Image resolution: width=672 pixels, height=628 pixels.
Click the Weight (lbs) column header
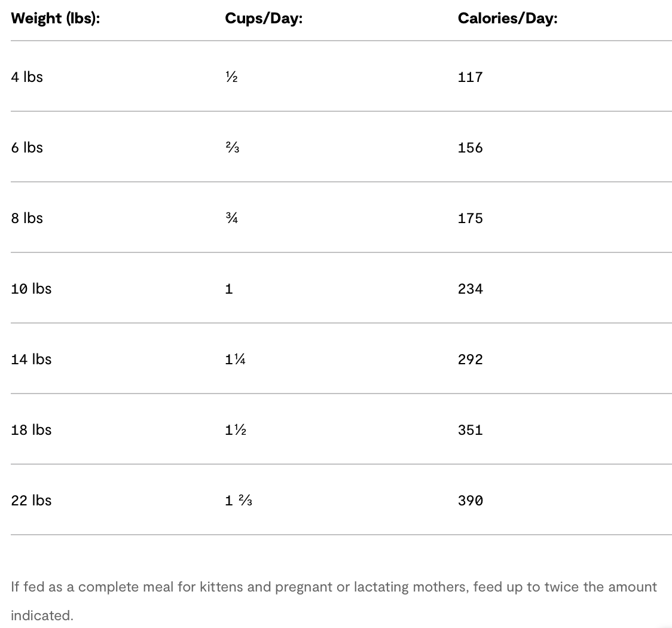pos(55,19)
